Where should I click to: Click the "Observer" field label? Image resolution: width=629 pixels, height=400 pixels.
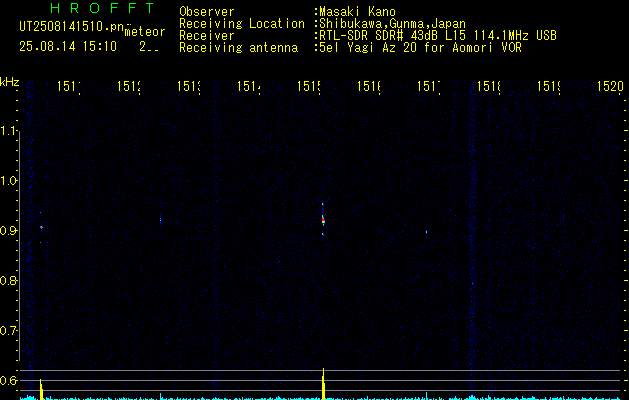(x=207, y=12)
